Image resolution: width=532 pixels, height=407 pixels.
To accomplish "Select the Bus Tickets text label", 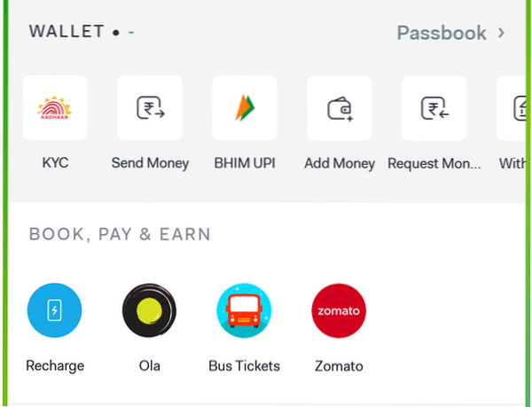I will tap(244, 365).
